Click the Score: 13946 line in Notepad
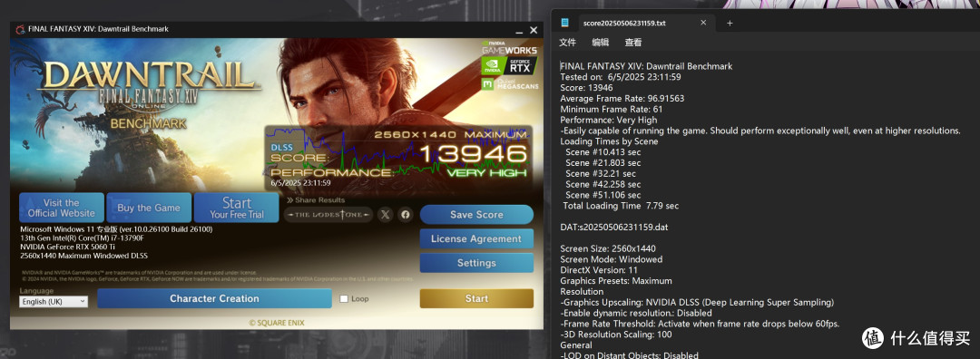Screen dimensions: 980x359 (x=586, y=87)
